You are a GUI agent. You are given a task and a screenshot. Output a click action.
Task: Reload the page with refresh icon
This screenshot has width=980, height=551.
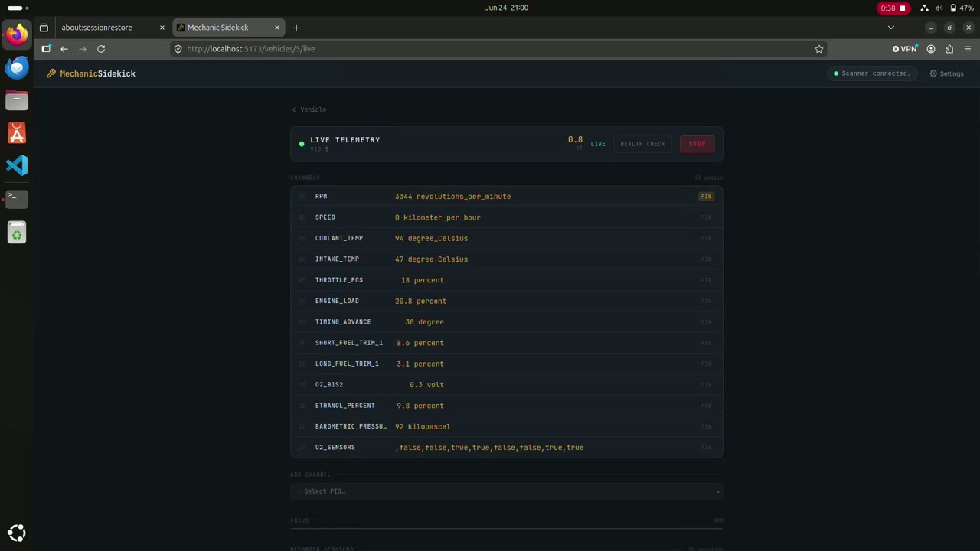click(x=101, y=49)
